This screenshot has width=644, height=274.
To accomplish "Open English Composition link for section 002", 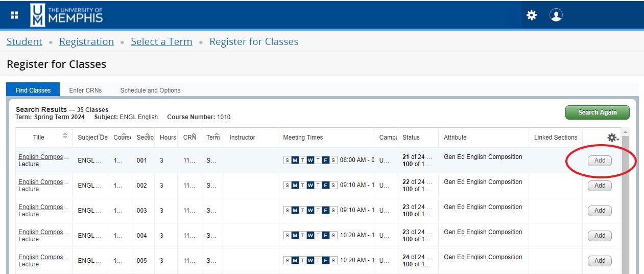I will 43,182.
